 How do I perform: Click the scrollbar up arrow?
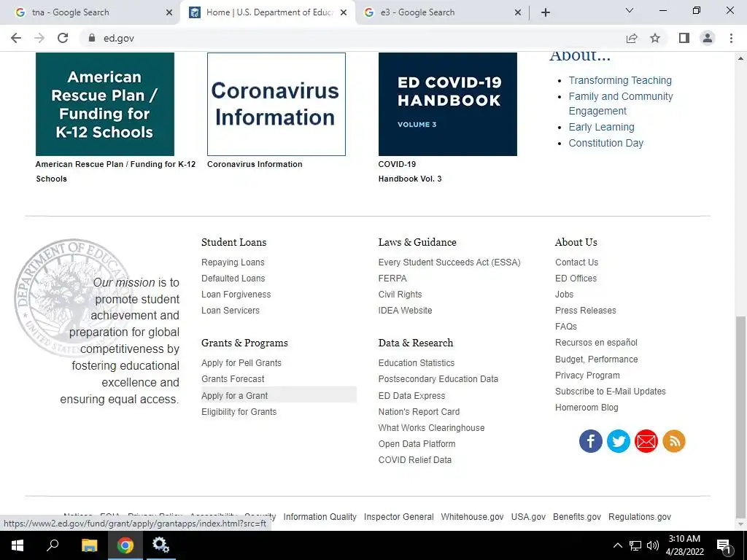coord(740,58)
